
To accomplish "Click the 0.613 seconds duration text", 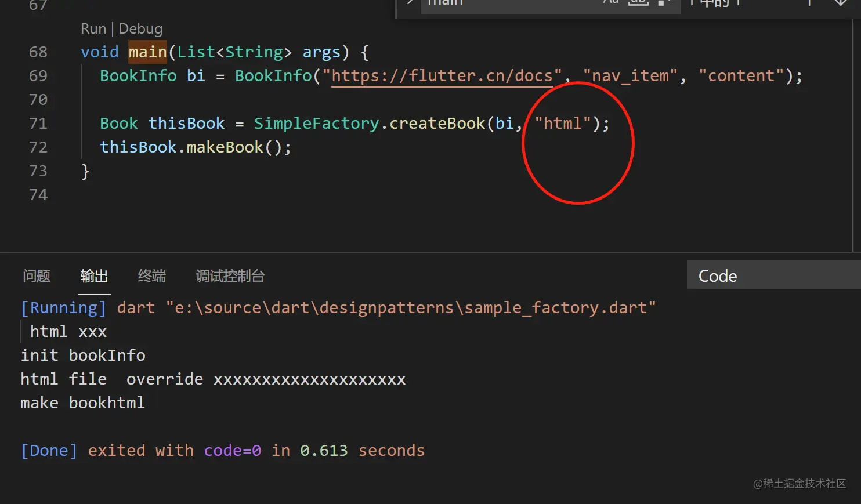I will pyautogui.click(x=362, y=450).
